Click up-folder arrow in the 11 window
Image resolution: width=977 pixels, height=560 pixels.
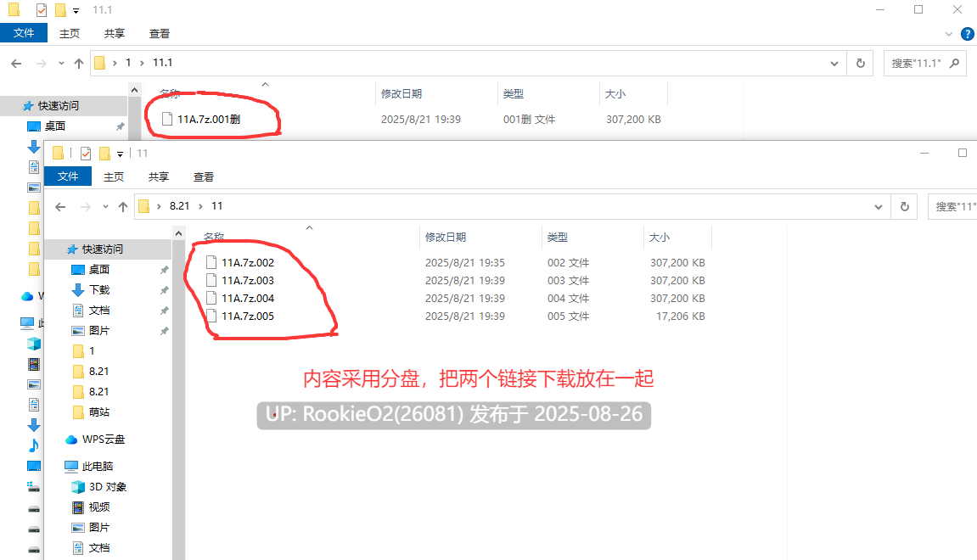(x=123, y=206)
